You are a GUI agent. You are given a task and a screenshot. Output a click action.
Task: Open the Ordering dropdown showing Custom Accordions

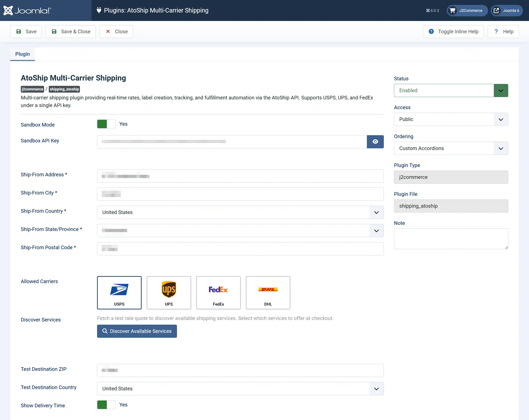451,148
